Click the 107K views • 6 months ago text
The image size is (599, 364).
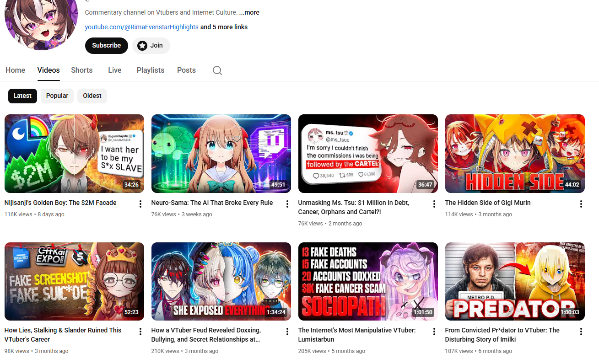click(479, 351)
